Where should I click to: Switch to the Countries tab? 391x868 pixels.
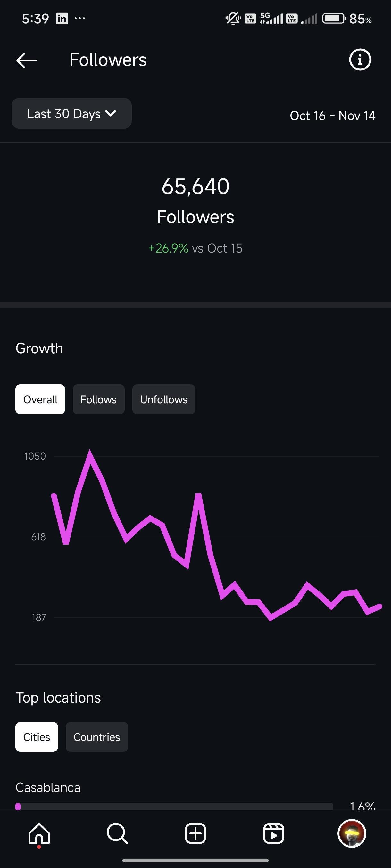click(x=97, y=737)
